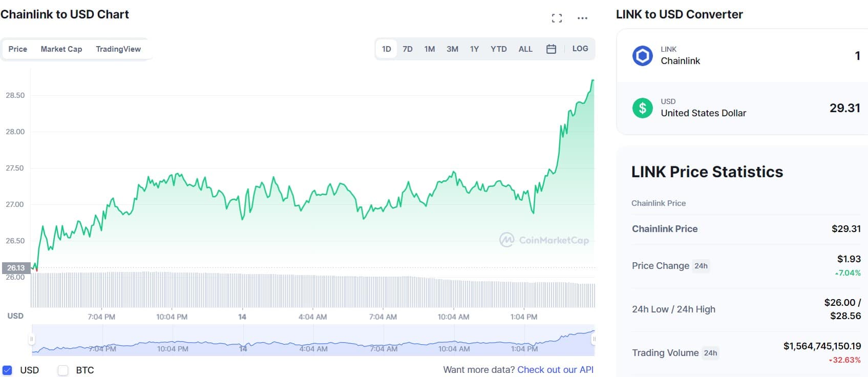Open chart in fullscreen mode icon
Screen dimensions: 868x377
(x=557, y=18)
